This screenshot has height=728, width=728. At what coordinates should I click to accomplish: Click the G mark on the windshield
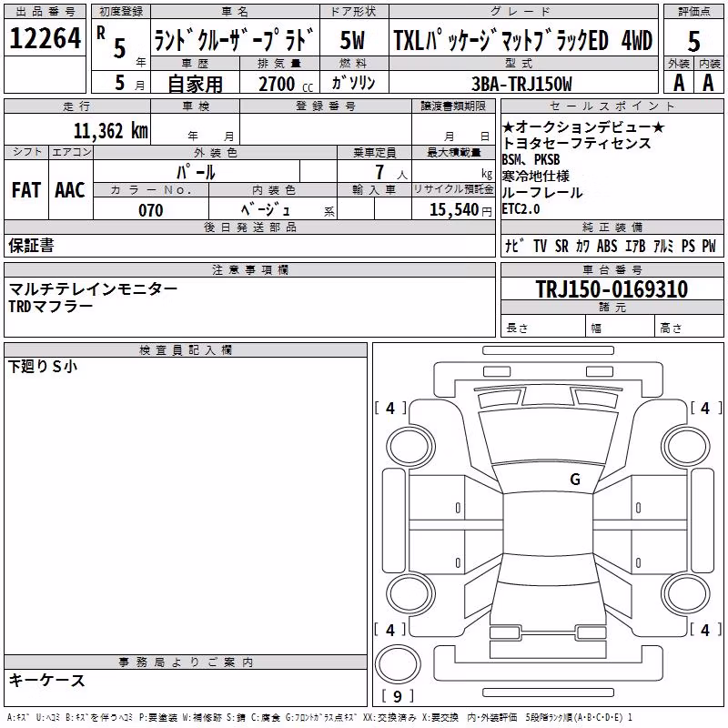tap(575, 480)
